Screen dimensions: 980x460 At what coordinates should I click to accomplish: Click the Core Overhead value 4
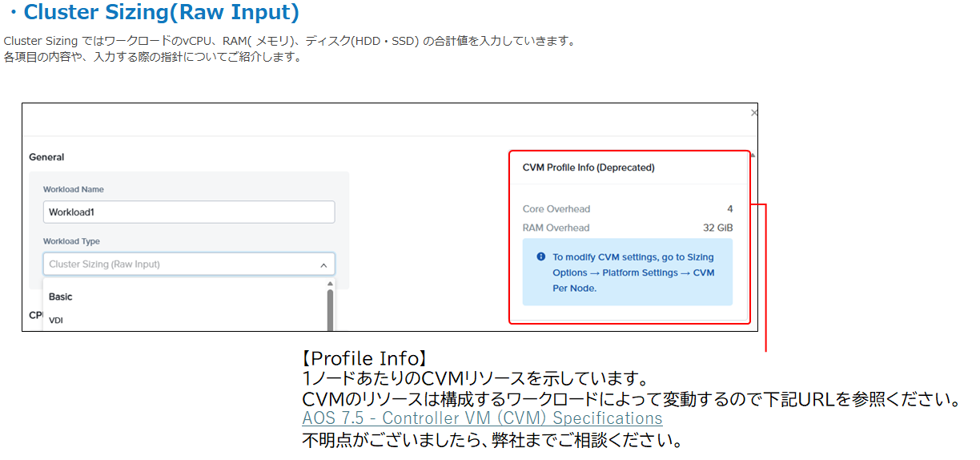point(729,209)
